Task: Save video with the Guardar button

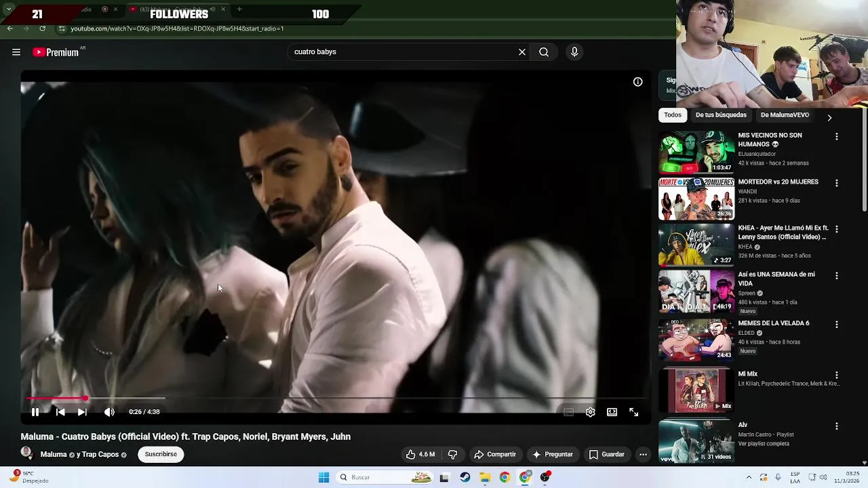Action: [607, 455]
